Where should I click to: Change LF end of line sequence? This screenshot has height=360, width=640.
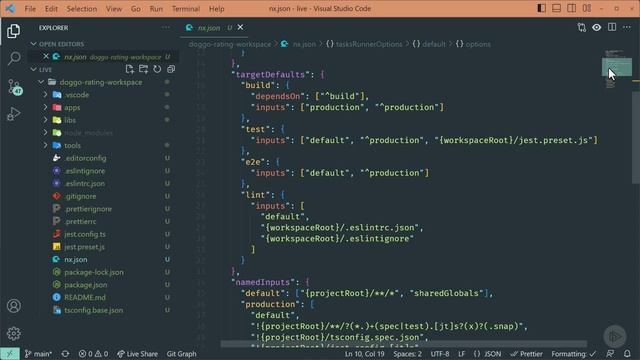point(461,354)
